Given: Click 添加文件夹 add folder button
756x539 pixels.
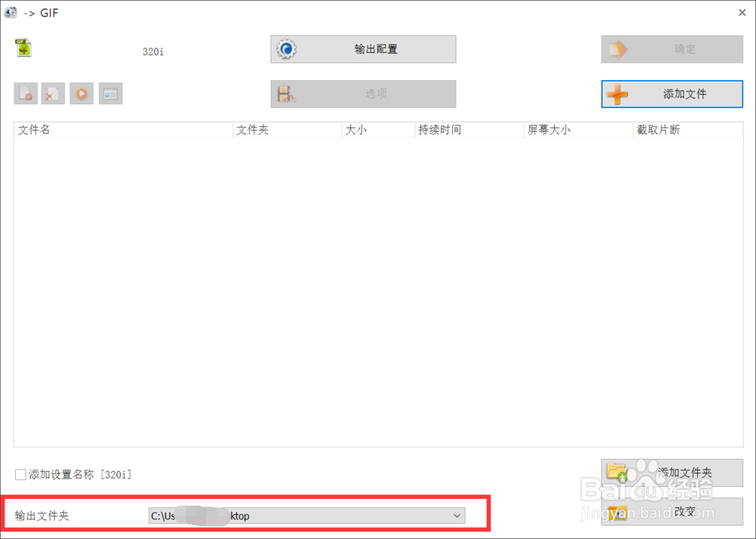Looking at the screenshot, I should pyautogui.click(x=671, y=472).
